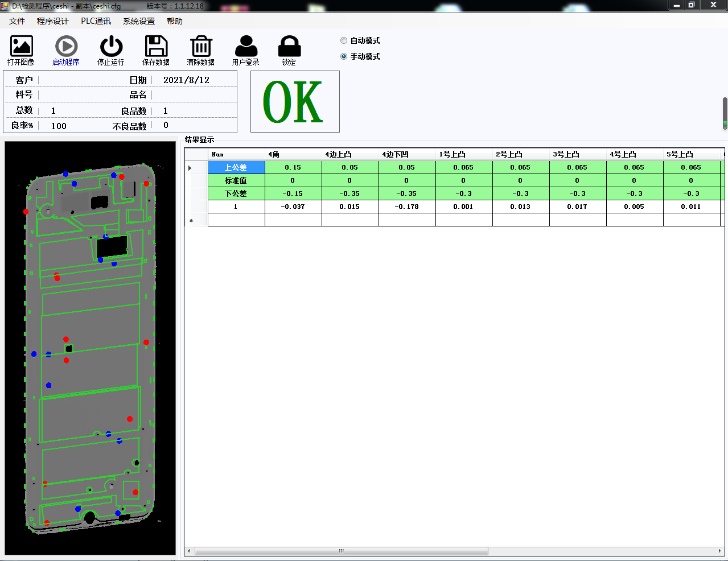Select measured value 0.017 cell
This screenshot has height=561, width=728.
[x=578, y=207]
